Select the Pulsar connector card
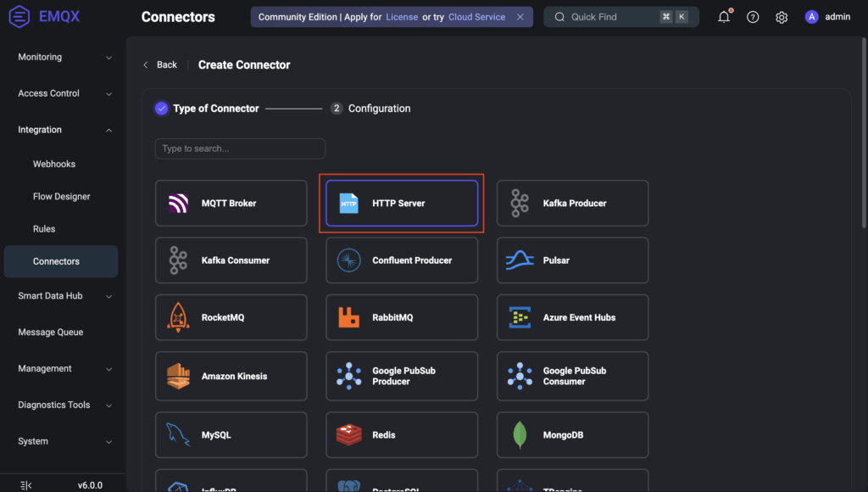Viewport: 868px width, 492px height. click(x=572, y=260)
